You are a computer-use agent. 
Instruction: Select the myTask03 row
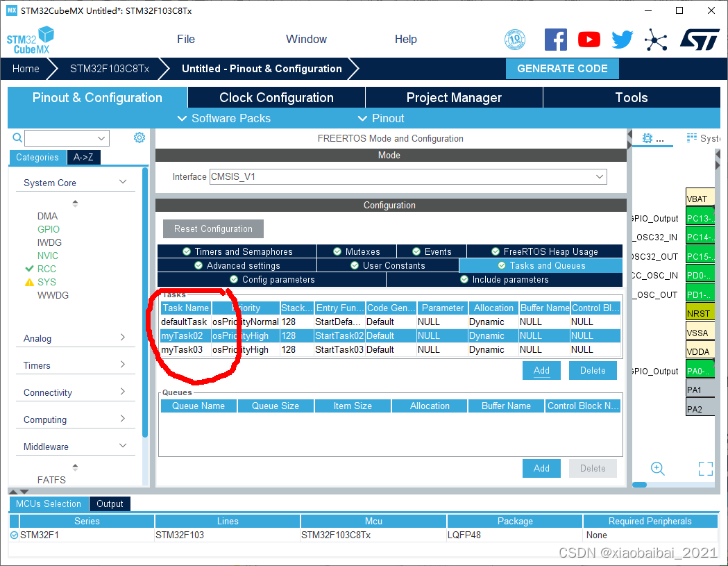point(390,349)
